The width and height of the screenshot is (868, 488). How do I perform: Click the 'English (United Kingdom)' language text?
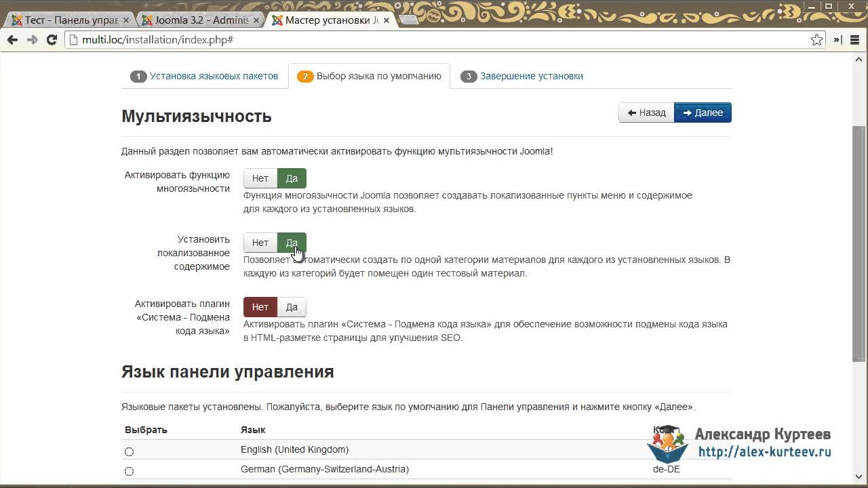[294, 449]
